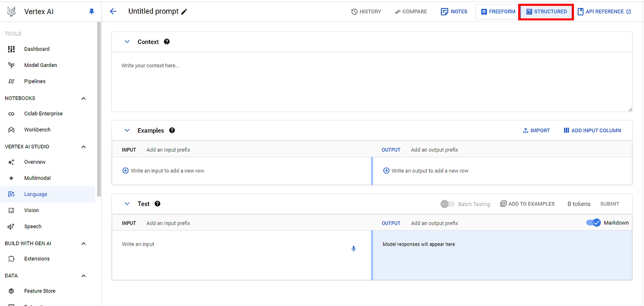Open Colab Enterprise in the sidebar
The image size is (644, 306).
coord(47,114)
